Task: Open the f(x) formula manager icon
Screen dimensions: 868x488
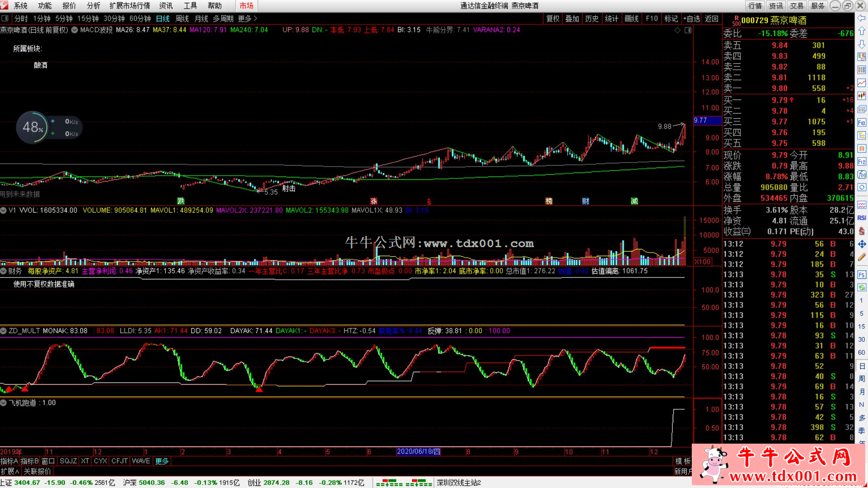Action: coord(862,175)
